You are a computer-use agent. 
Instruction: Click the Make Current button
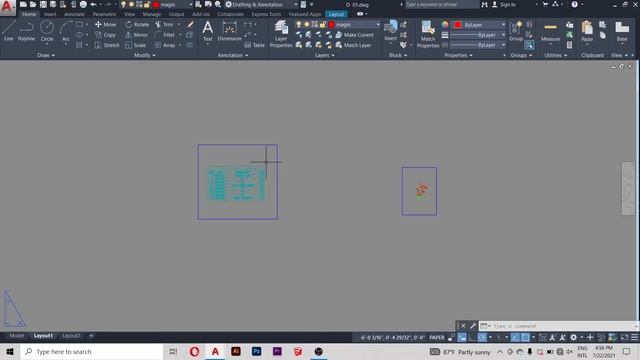pos(354,35)
